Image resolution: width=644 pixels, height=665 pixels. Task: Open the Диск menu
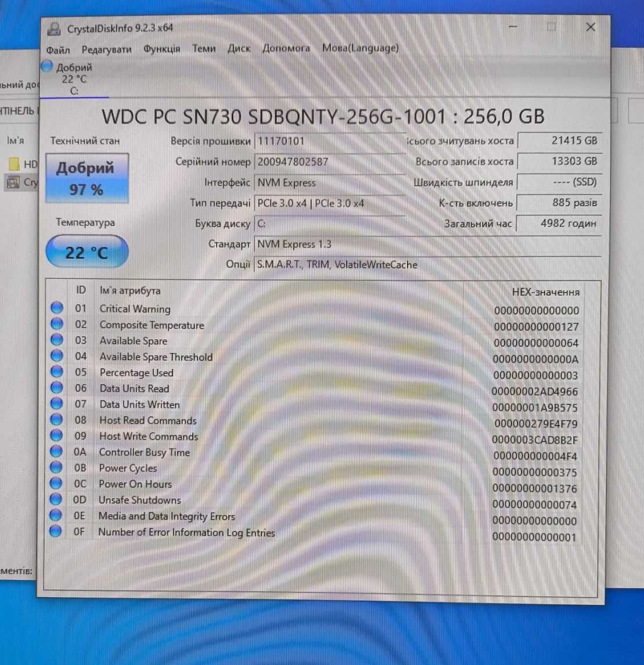[x=239, y=48]
